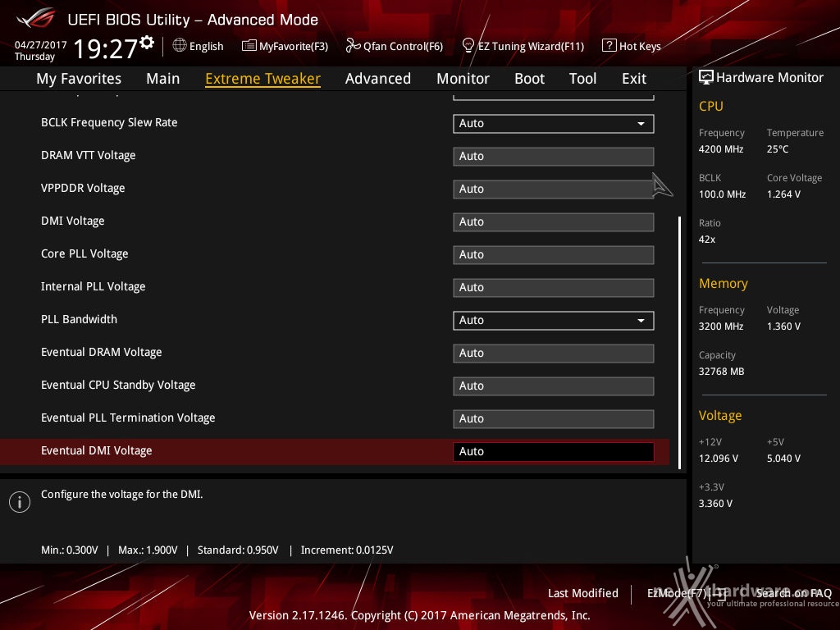Open the My Favorites tab
The width and height of the screenshot is (840, 630).
[79, 79]
